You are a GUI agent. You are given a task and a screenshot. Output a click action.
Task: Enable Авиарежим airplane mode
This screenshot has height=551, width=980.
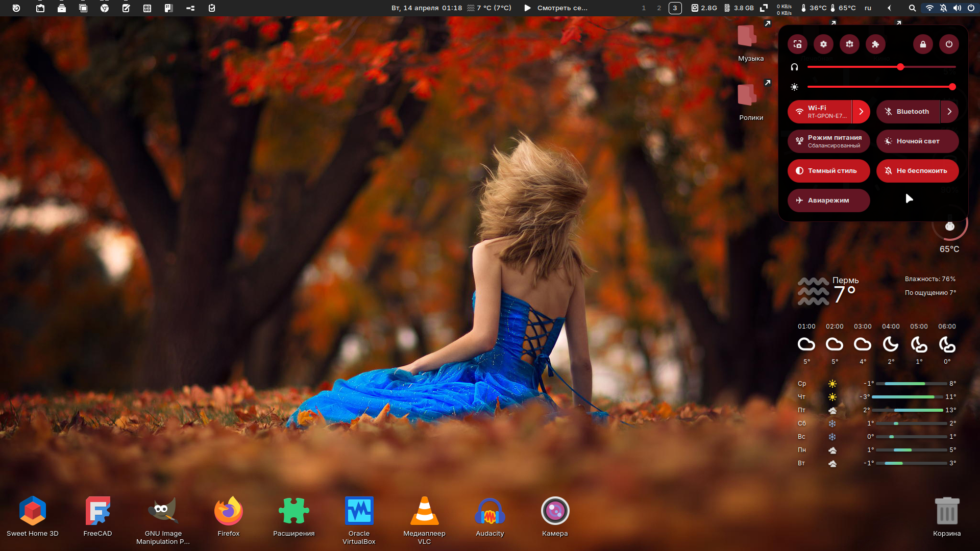(x=828, y=201)
